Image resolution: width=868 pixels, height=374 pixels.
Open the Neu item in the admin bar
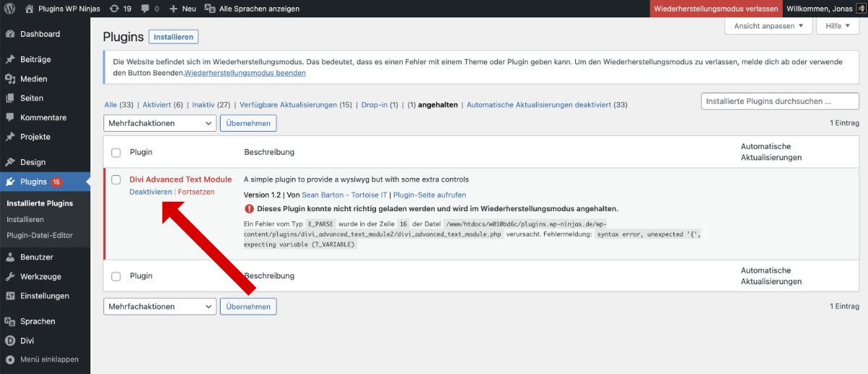point(182,9)
